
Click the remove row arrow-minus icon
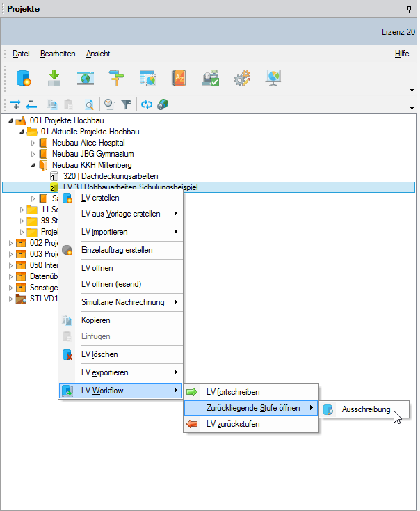tap(31, 104)
